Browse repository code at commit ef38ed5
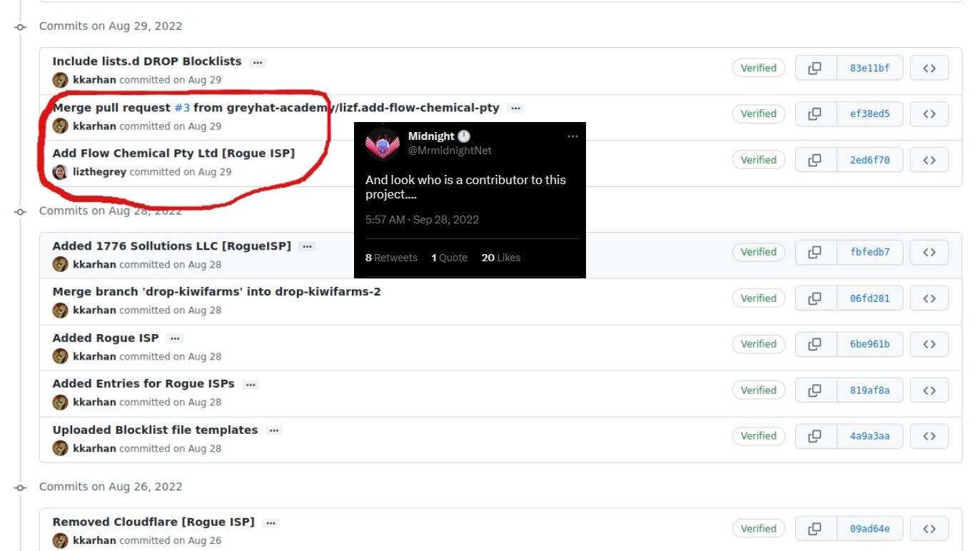The width and height of the screenshot is (980, 551). 929,113
